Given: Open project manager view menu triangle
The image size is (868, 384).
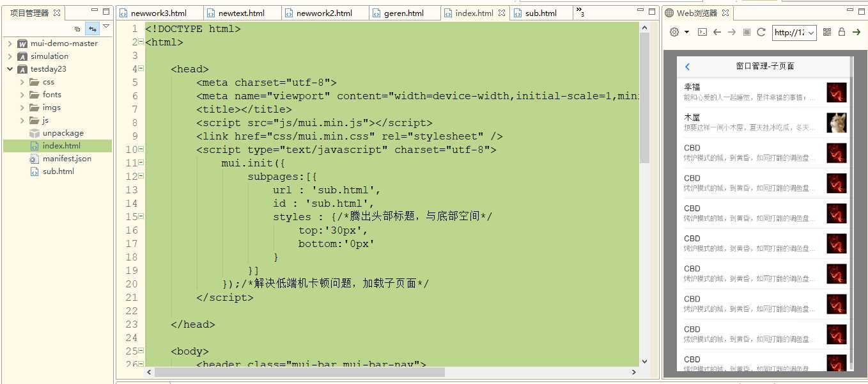Looking at the screenshot, I should coord(106,27).
